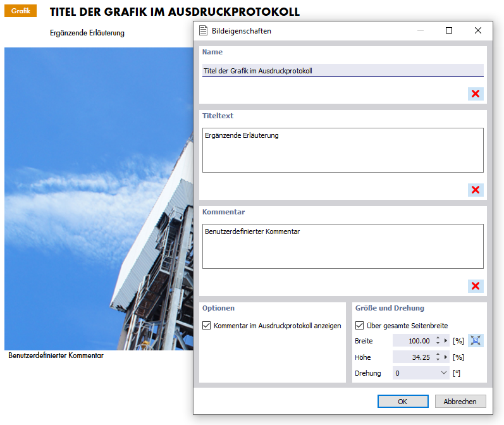Click into the Titeltext text area
Screen dimensions: 504x425
click(343, 150)
